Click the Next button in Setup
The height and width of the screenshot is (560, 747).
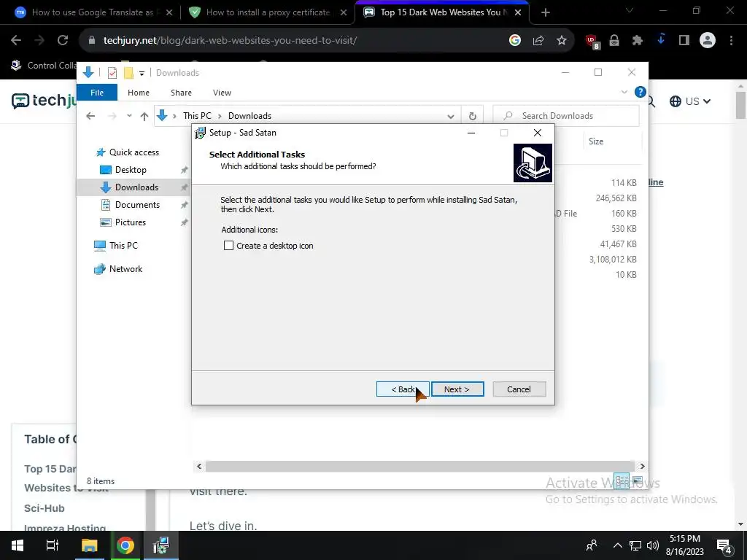coord(457,389)
